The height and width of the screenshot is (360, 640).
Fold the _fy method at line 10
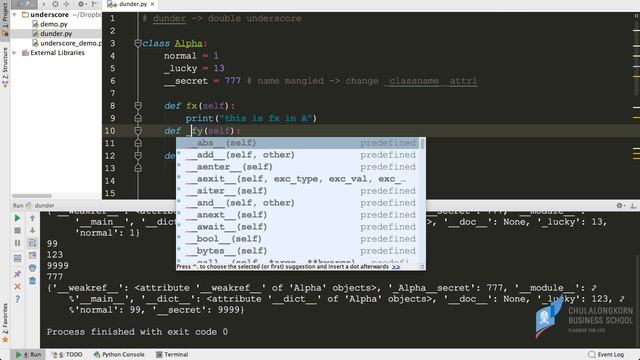click(138, 131)
